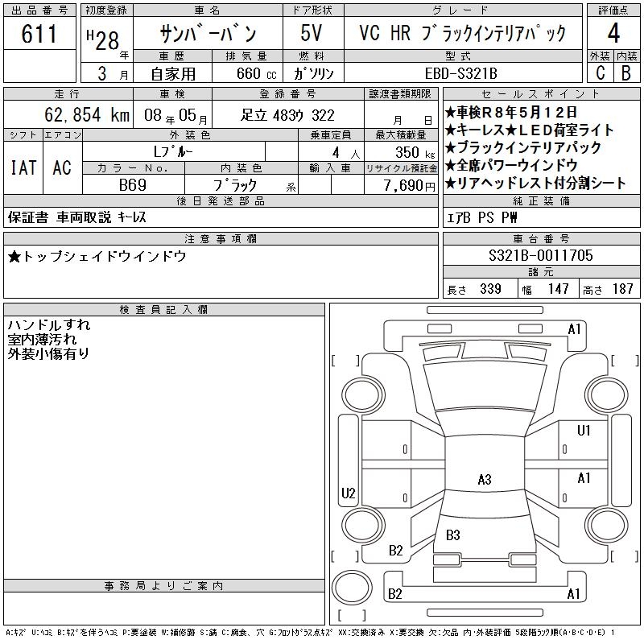Select first registration year H28
This screenshot has height=644, width=644.
104,39
